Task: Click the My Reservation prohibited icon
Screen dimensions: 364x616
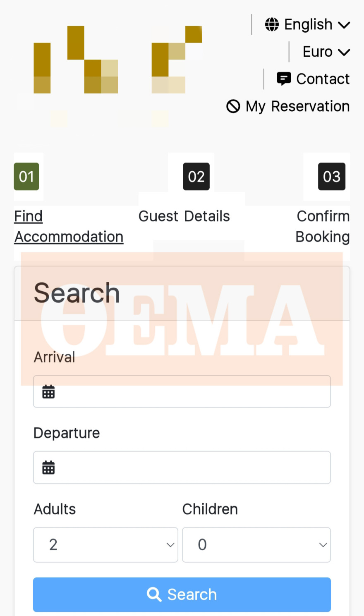Action: (233, 106)
